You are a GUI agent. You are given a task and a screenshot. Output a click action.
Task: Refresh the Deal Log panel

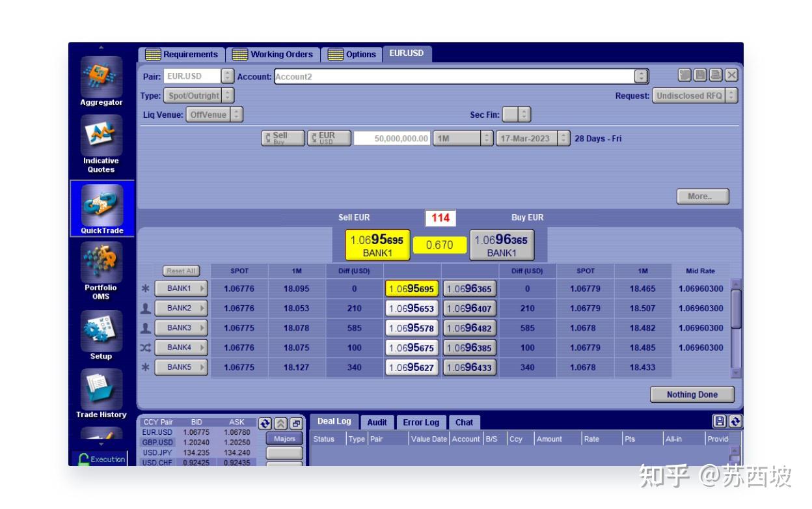(x=735, y=422)
